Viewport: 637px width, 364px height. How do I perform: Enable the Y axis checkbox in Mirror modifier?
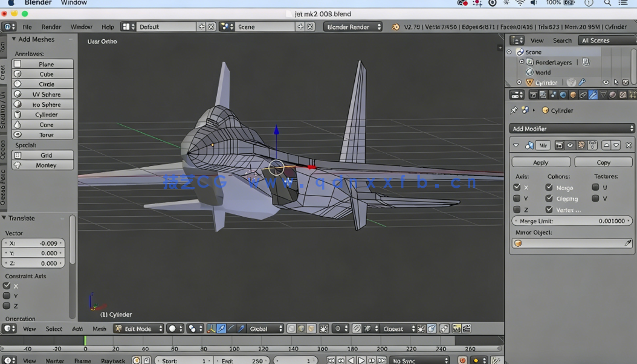point(517,198)
